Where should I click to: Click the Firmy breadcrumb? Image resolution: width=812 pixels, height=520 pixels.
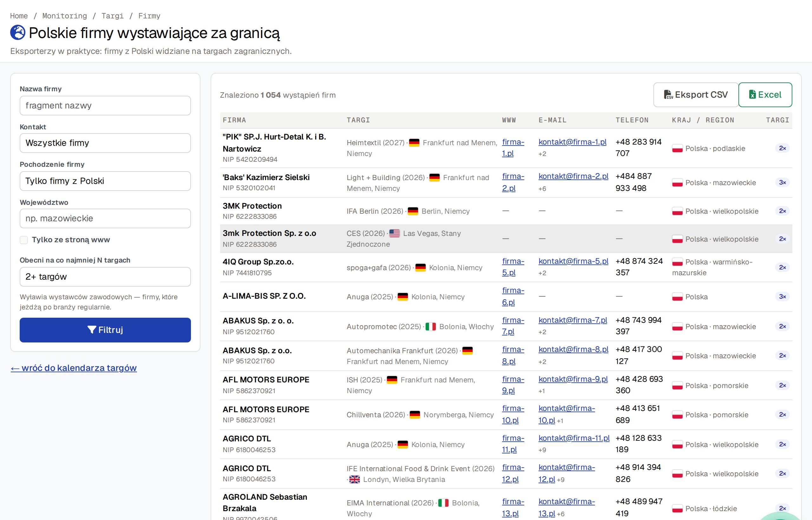pos(149,16)
